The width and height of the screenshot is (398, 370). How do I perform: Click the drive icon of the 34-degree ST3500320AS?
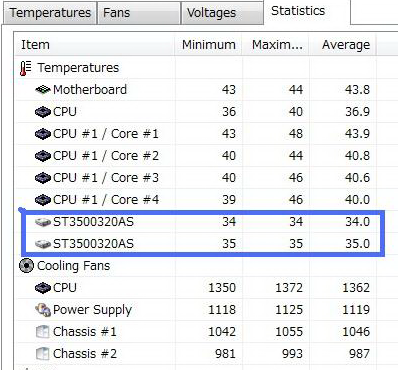(x=43, y=222)
